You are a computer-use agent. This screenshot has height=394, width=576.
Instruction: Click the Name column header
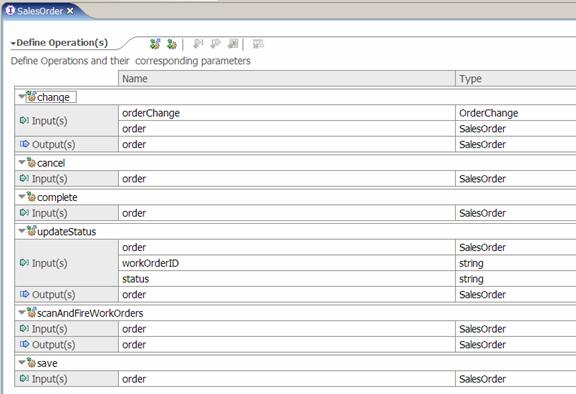287,79
